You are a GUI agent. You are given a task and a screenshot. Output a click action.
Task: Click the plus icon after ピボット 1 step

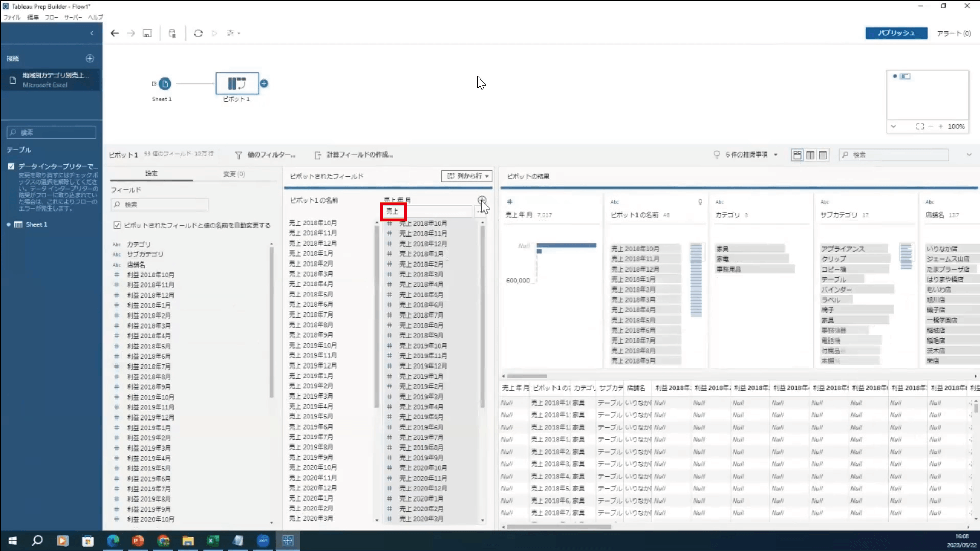(264, 83)
